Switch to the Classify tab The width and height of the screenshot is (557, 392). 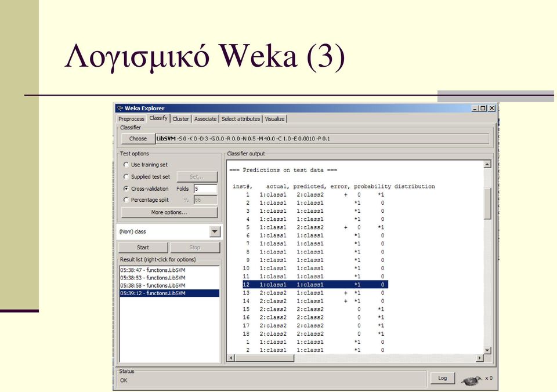[x=158, y=118]
